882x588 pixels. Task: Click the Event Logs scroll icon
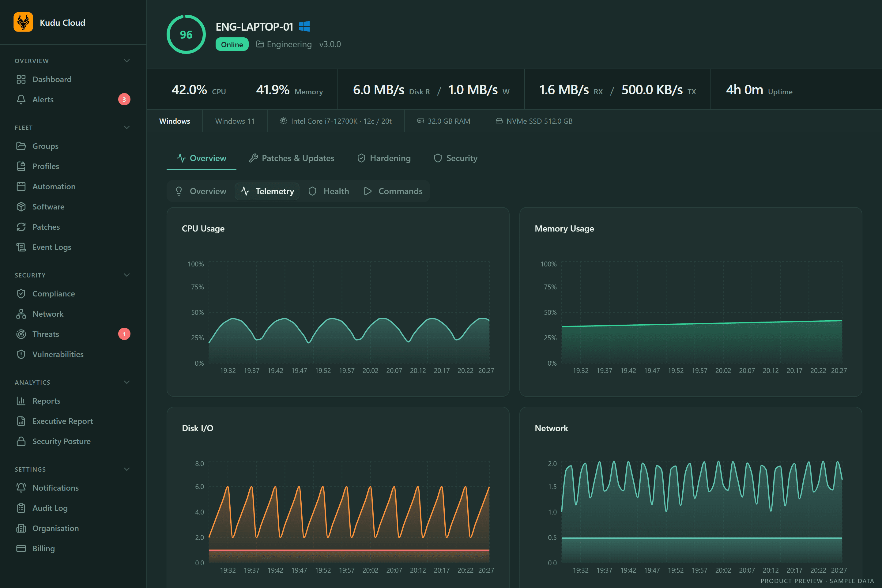point(21,247)
